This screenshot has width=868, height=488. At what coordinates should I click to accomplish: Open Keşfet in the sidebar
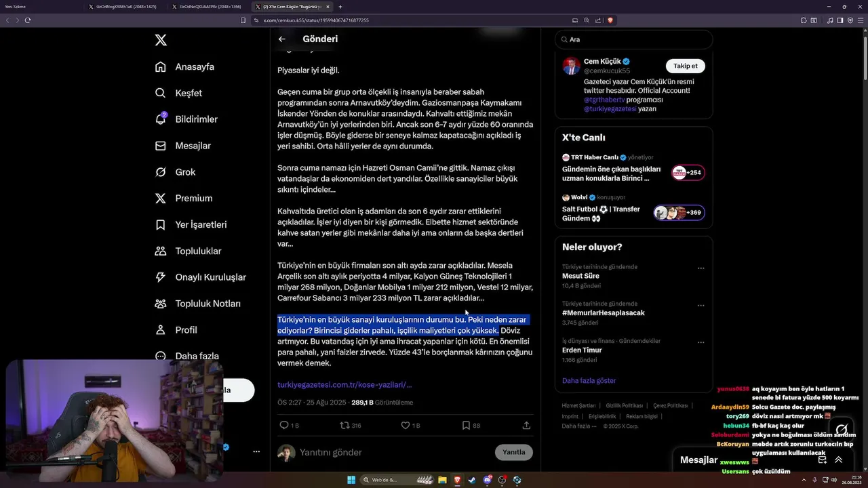[178, 93]
